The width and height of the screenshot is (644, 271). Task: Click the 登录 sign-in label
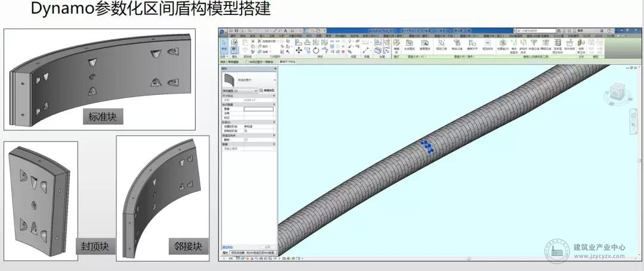(x=580, y=31)
